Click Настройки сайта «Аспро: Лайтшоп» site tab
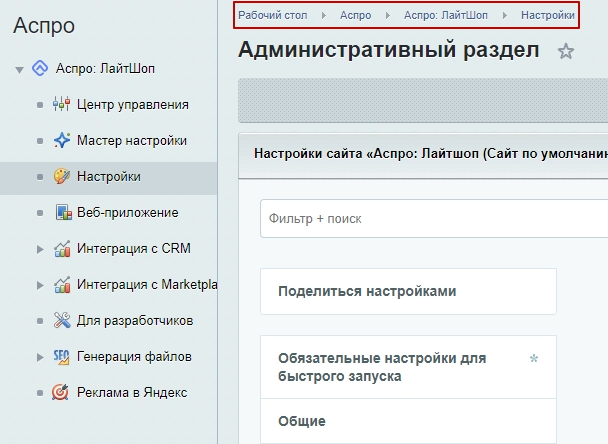Image resolution: width=608 pixels, height=444 pixels. [431, 154]
